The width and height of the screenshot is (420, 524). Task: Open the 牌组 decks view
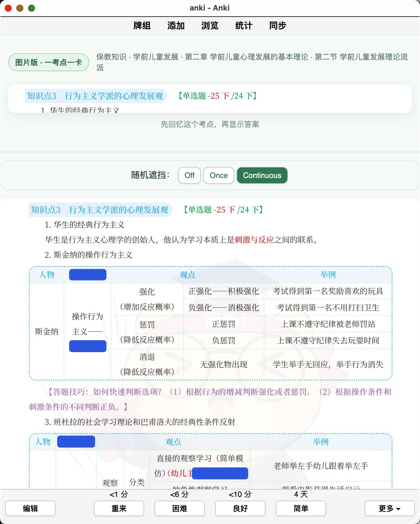142,26
